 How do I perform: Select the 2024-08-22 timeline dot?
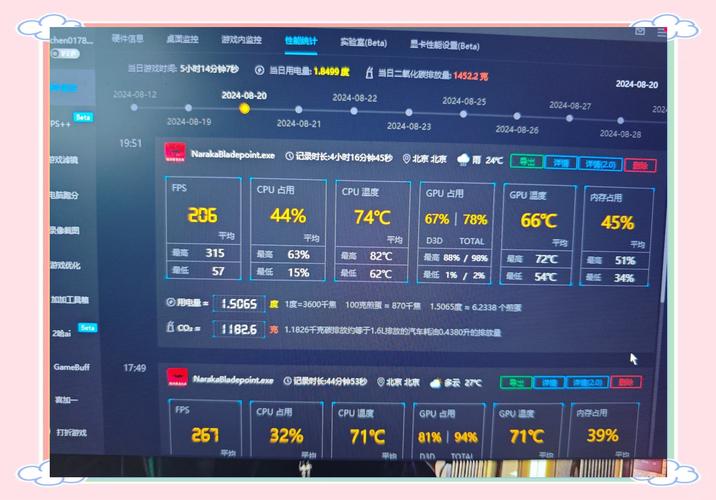point(354,111)
